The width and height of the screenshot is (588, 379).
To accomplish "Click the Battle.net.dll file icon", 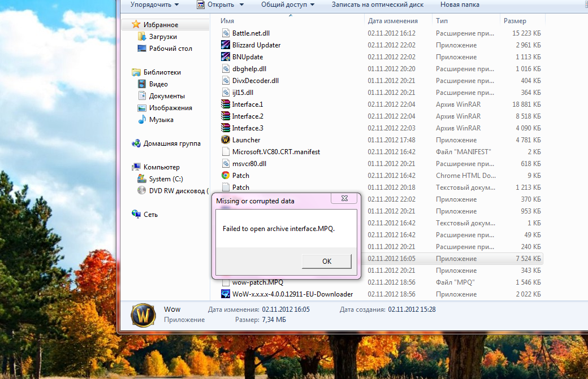I will [x=225, y=33].
